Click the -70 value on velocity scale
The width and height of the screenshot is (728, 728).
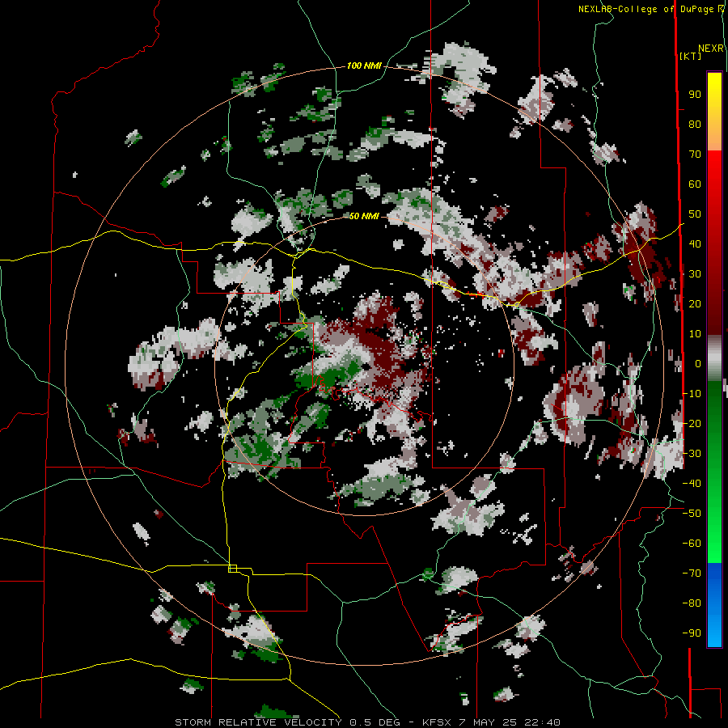click(x=692, y=574)
